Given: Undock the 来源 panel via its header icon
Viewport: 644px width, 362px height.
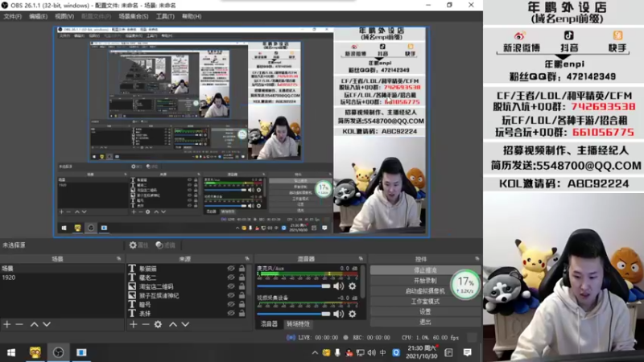Looking at the screenshot, I should click(247, 258).
